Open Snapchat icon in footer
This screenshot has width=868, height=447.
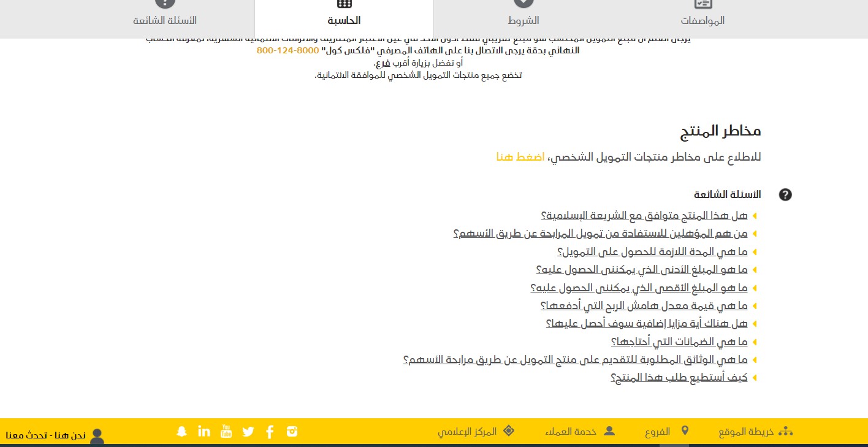pyautogui.click(x=181, y=431)
